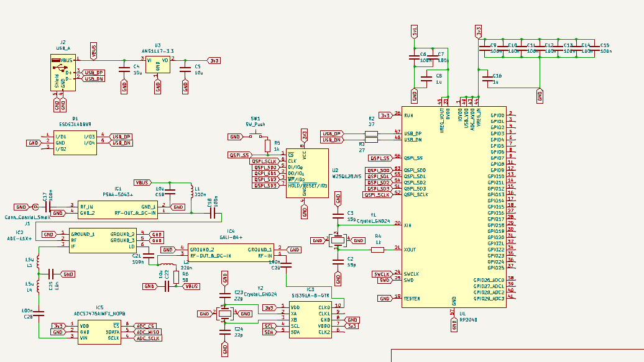This screenshot has height=362, width=644.
Task: Select the J2 USB_A connector symbol
Action: click(x=63, y=73)
